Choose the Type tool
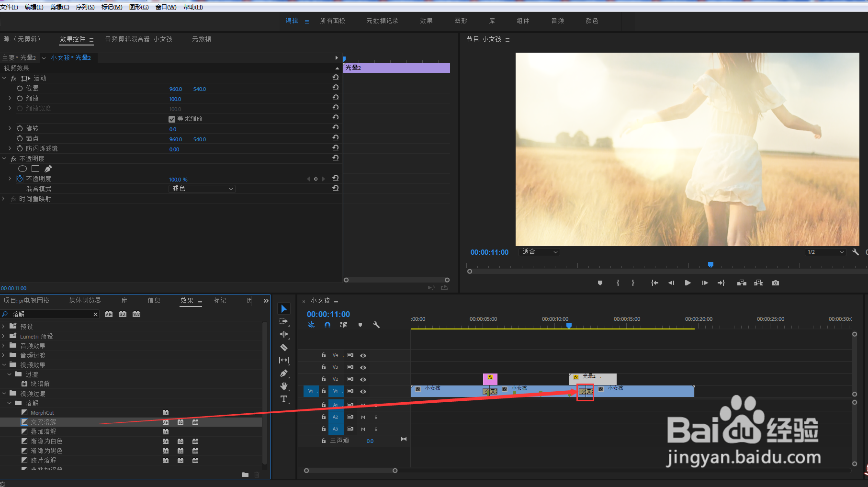The width and height of the screenshot is (868, 487). (x=284, y=399)
